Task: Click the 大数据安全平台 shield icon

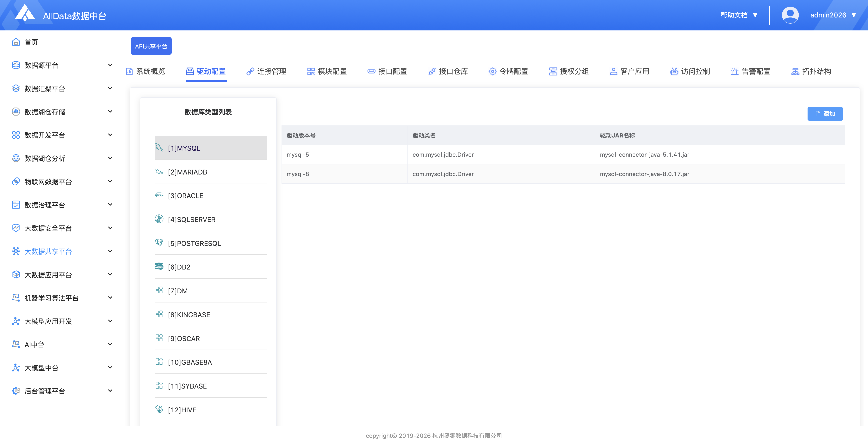Action: [16, 228]
